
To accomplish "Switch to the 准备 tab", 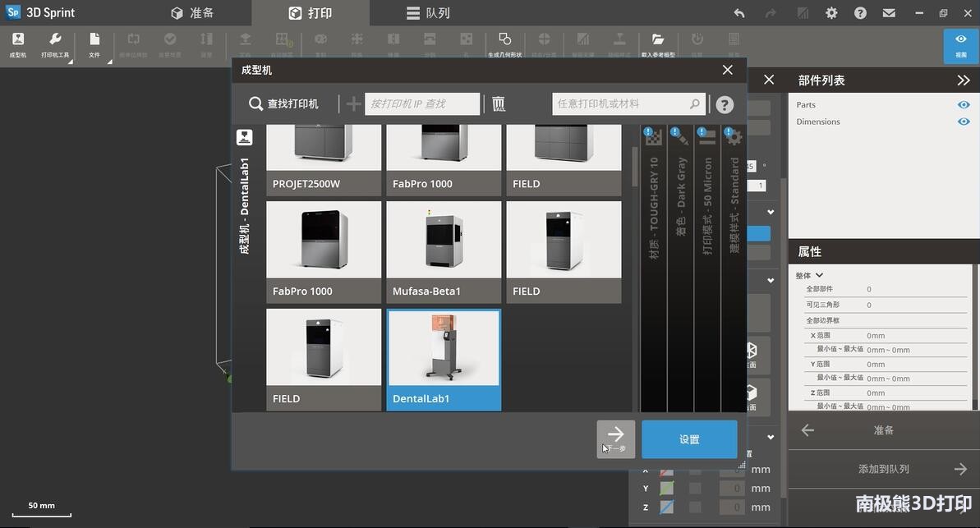I will coord(192,13).
